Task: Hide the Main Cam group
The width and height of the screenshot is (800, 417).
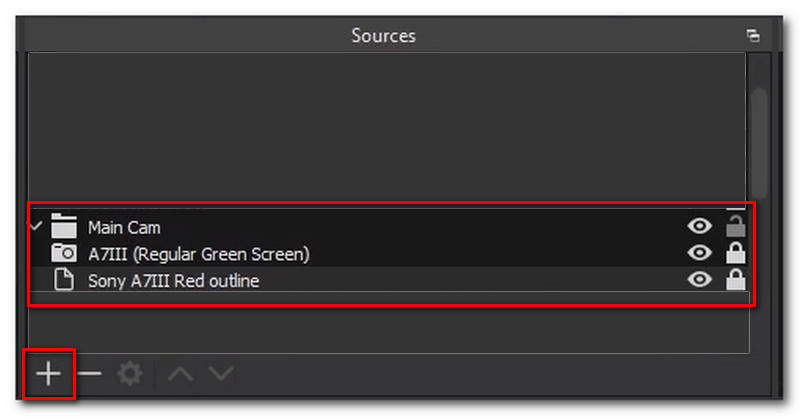Action: 700,227
